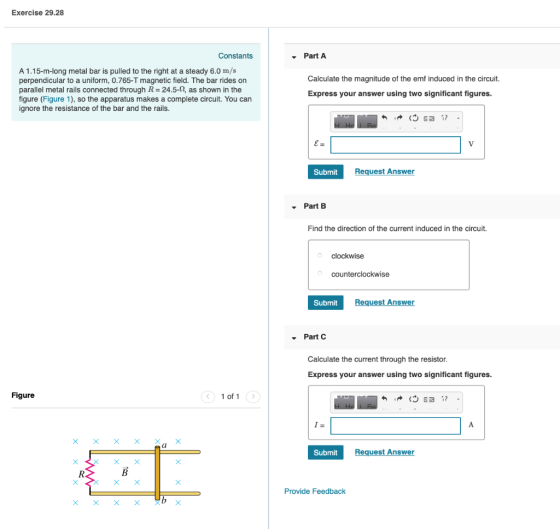This screenshot has height=529, width=560.
Task: Click undo icon in Part A toolbar
Action: click(x=384, y=118)
